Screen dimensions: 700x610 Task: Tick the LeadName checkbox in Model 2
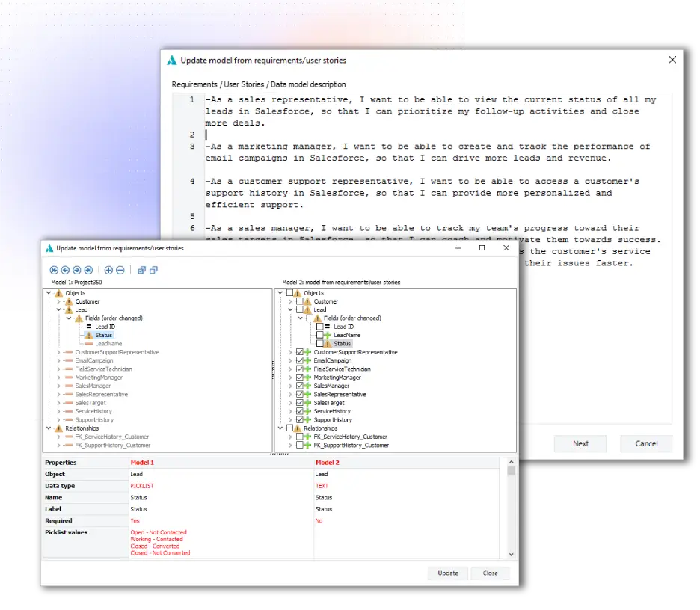coord(319,335)
